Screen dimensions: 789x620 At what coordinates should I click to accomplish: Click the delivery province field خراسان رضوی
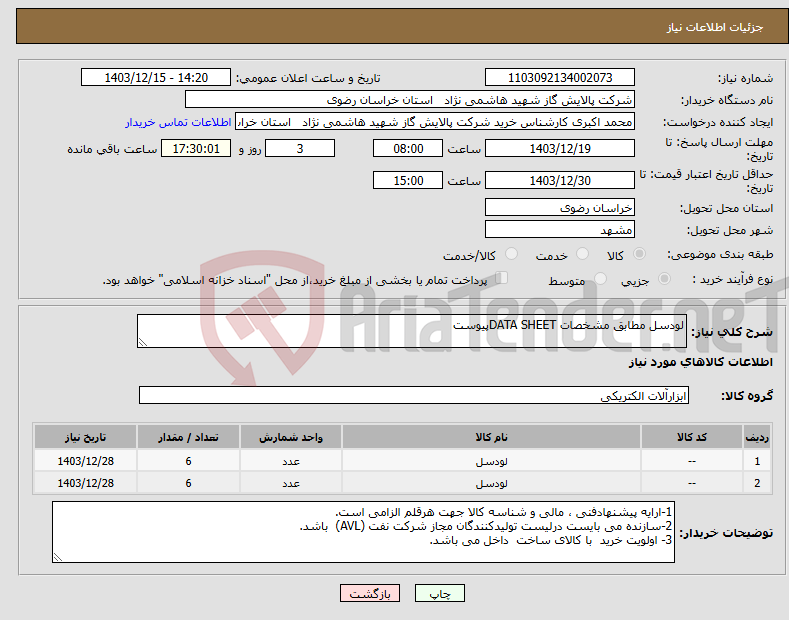click(560, 207)
